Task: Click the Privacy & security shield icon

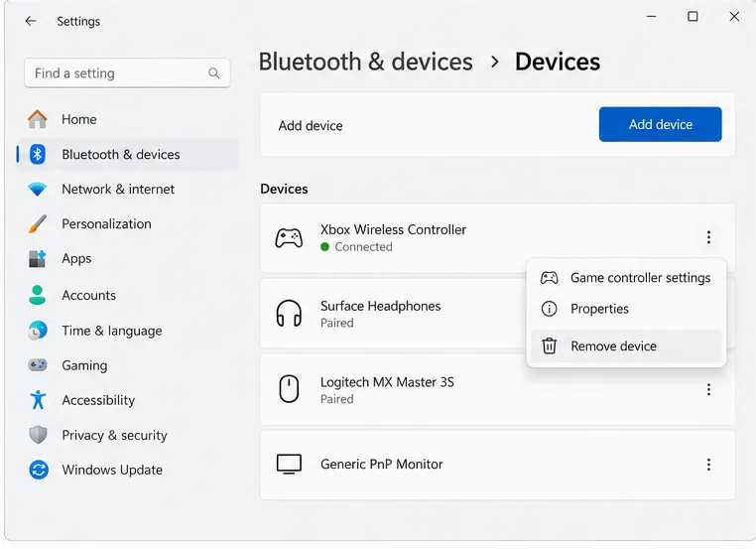Action: coord(38,435)
